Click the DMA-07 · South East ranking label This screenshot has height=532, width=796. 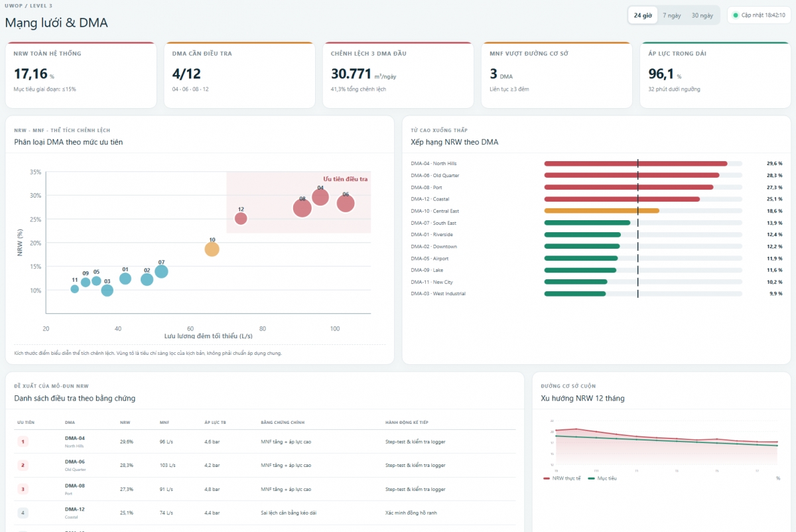433,223
